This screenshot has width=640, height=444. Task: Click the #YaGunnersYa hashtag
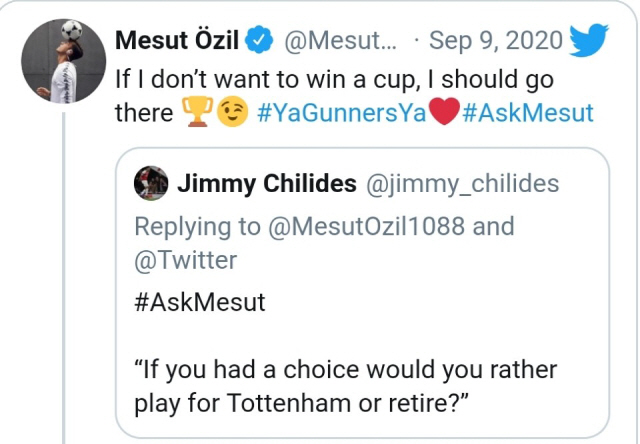[342, 112]
